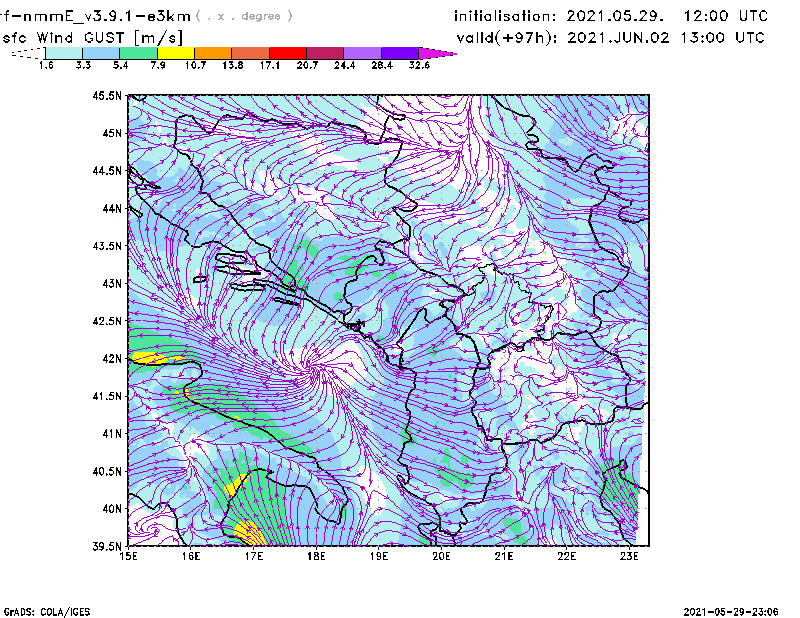The height and width of the screenshot is (618, 800).
Task: Click the light purple legend swatch
Action: (363, 53)
